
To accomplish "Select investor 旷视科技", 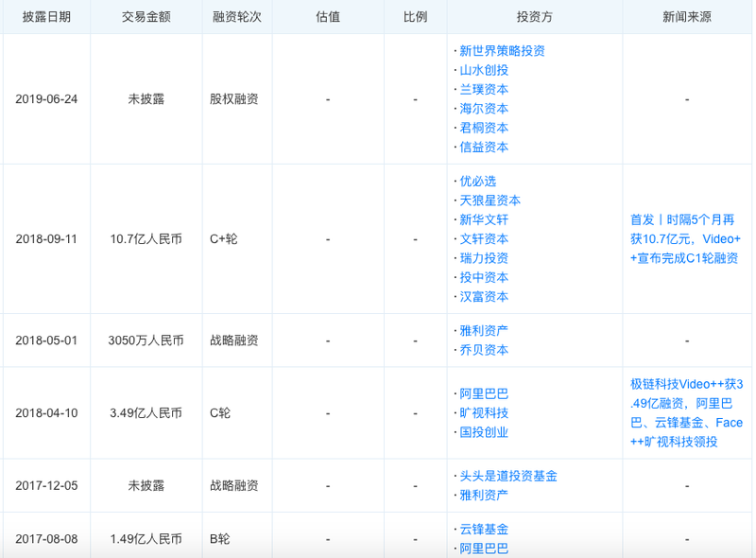I will [484, 413].
